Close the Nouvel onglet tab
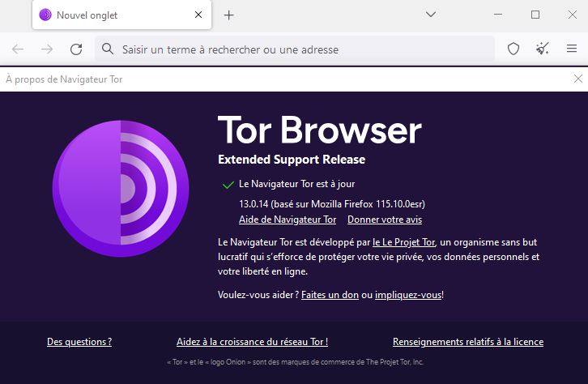 pos(198,15)
